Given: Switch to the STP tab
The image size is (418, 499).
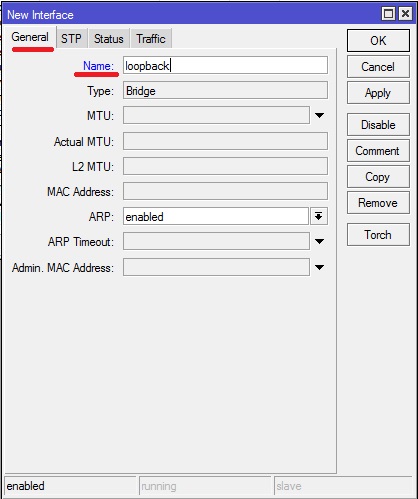Looking at the screenshot, I should pos(71,39).
